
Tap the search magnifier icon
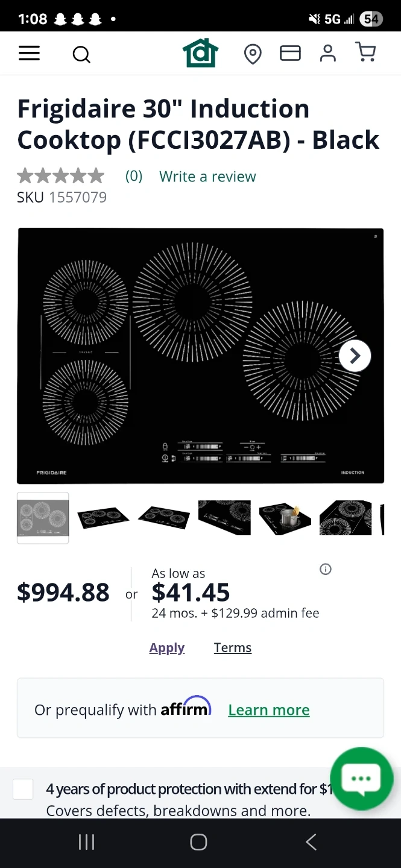[81, 55]
